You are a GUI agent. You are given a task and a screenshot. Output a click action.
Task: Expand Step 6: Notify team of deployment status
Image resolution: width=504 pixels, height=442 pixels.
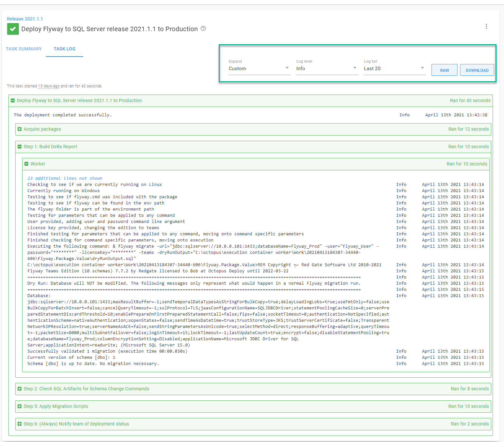[20, 424]
